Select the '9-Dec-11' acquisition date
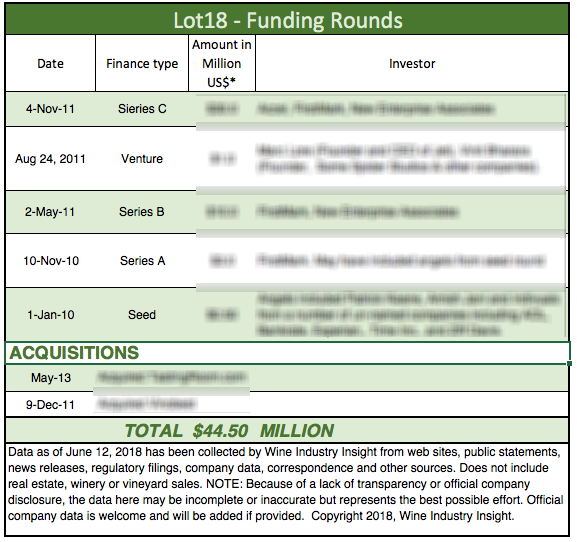 click(50, 405)
